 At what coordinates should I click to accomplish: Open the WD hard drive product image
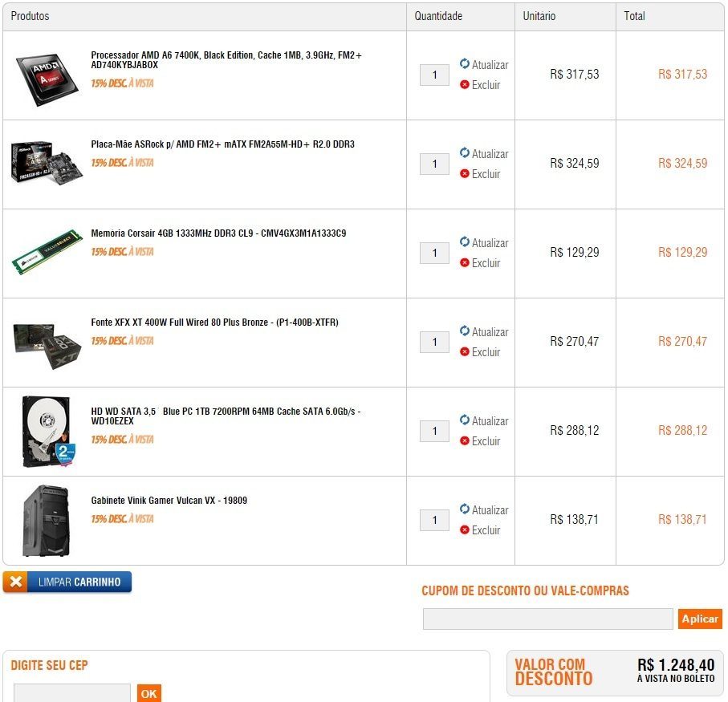pyautogui.click(x=48, y=431)
